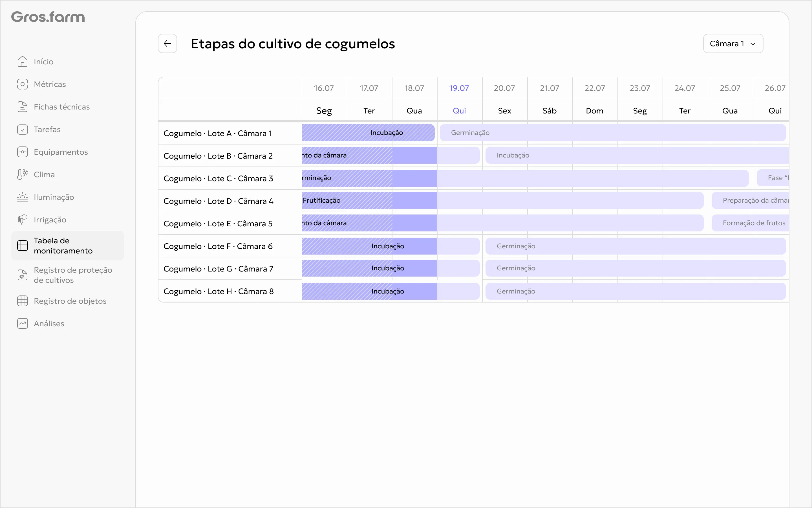The height and width of the screenshot is (508, 812).
Task: Click the Métricas icon in sidebar
Action: tap(23, 84)
